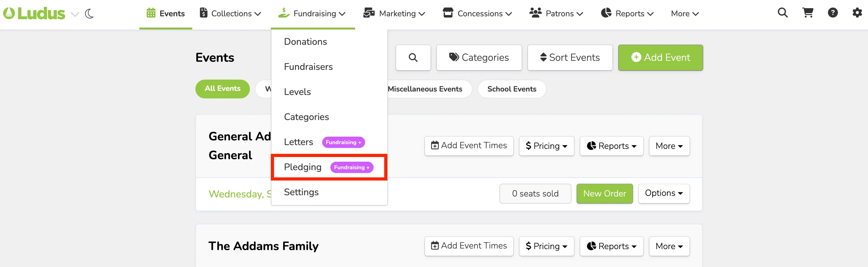Screen dimensions: 868x267
Task: Click Sort Events button
Action: pyautogui.click(x=570, y=58)
